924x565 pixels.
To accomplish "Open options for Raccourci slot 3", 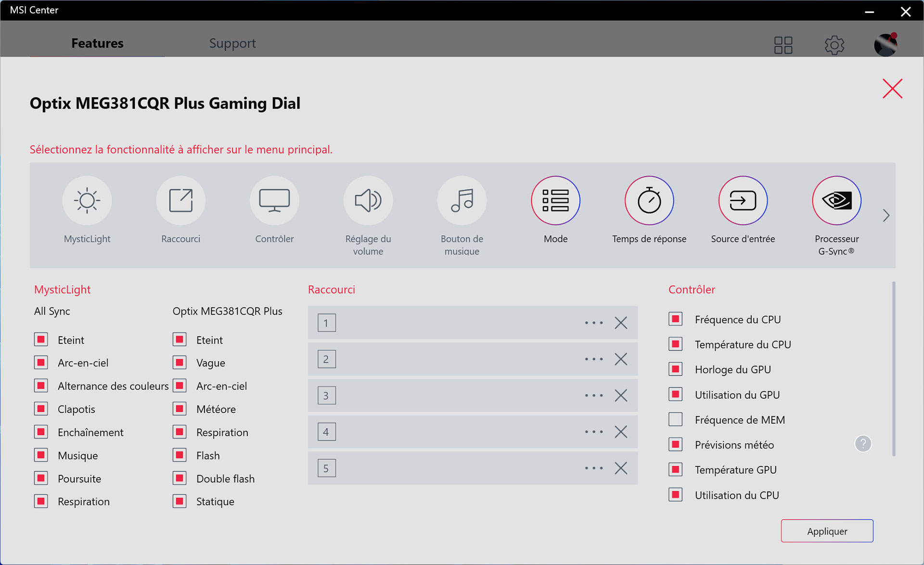I will click(593, 395).
